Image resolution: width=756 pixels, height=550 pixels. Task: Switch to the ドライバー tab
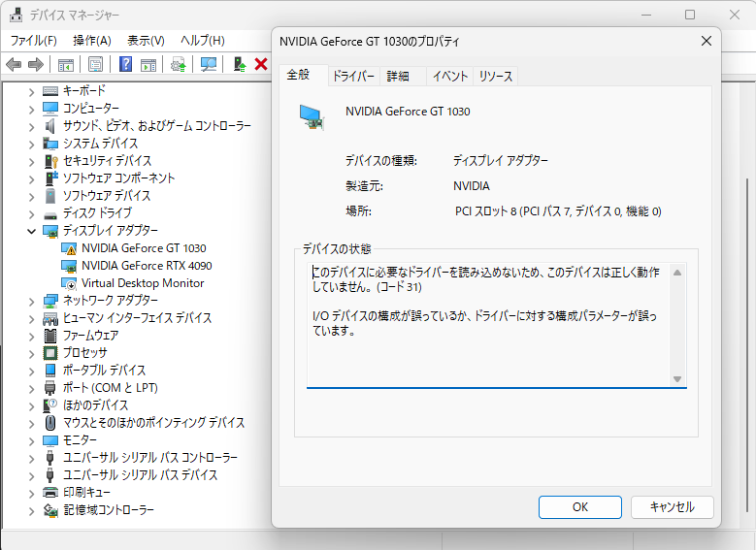354,77
